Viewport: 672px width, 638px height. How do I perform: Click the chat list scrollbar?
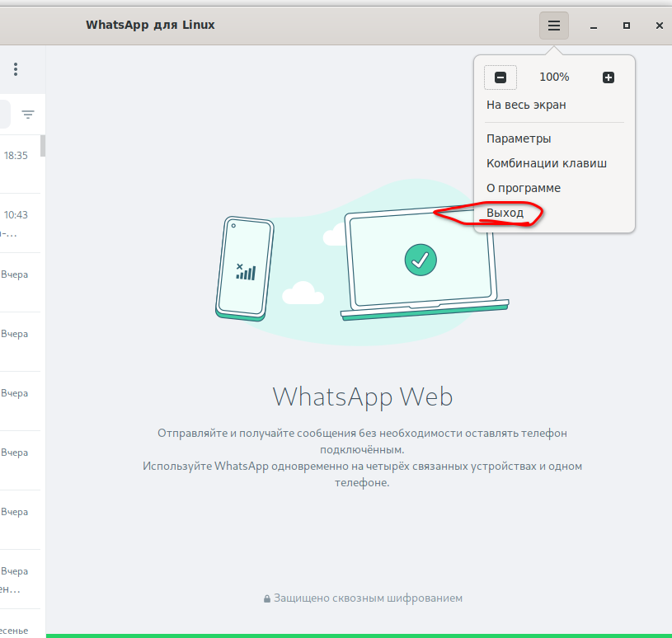(43, 146)
